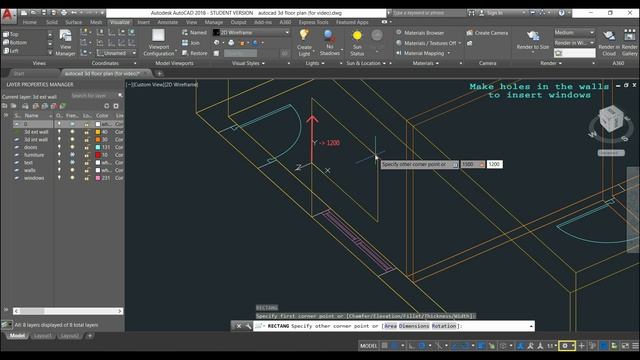Open the View Manager
Screen dimensions: 640x360
click(65, 42)
